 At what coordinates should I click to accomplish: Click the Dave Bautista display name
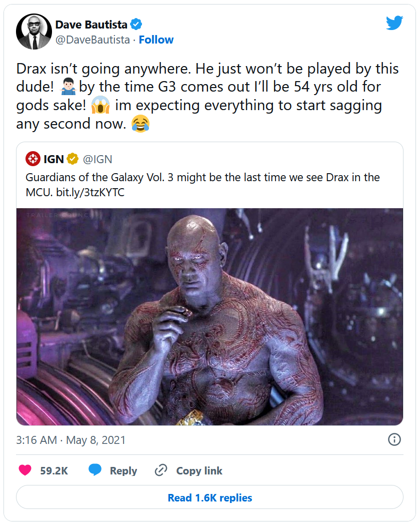[x=91, y=24]
